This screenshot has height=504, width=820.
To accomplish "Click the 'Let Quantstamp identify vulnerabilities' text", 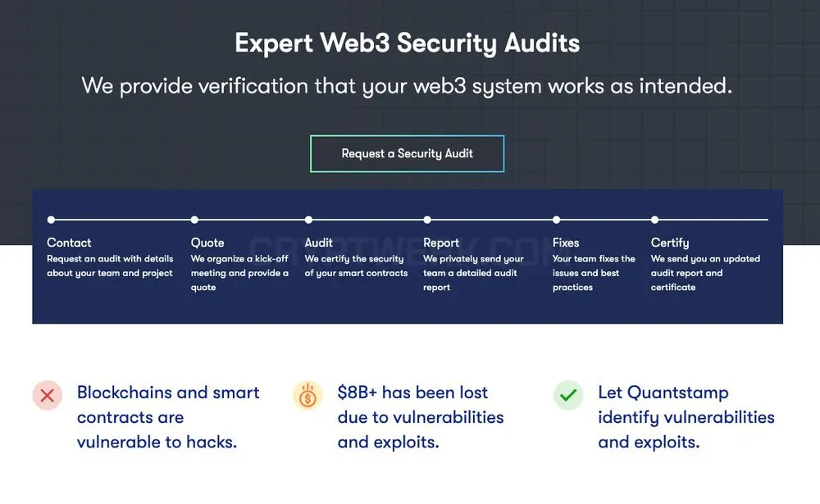I will tap(686, 405).
